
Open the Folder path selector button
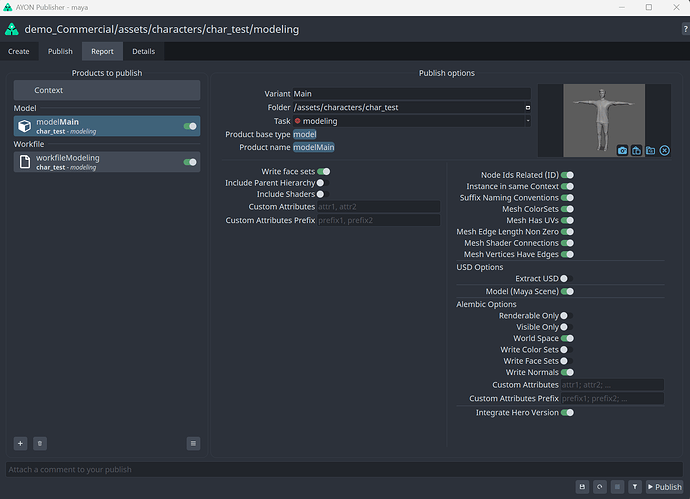pos(528,107)
